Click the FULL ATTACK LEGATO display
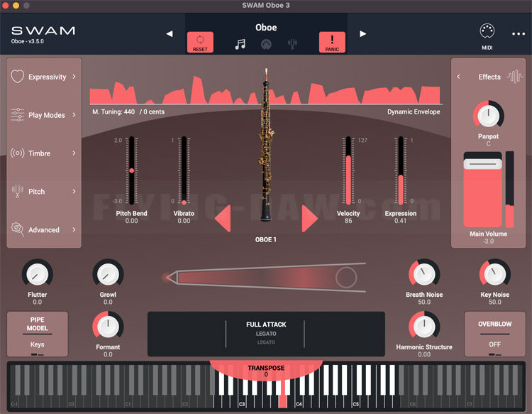 click(266, 334)
